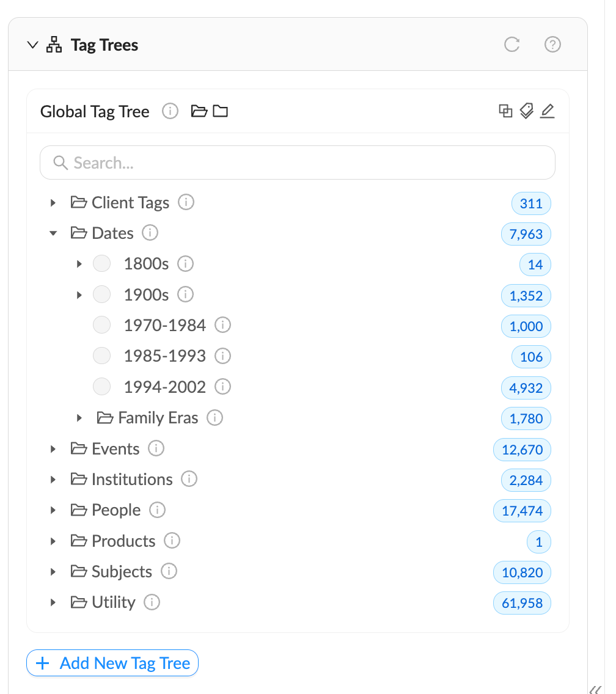Select the 1994-2002 radio button
Image resolution: width=616 pixels, height=694 pixels.
[102, 386]
